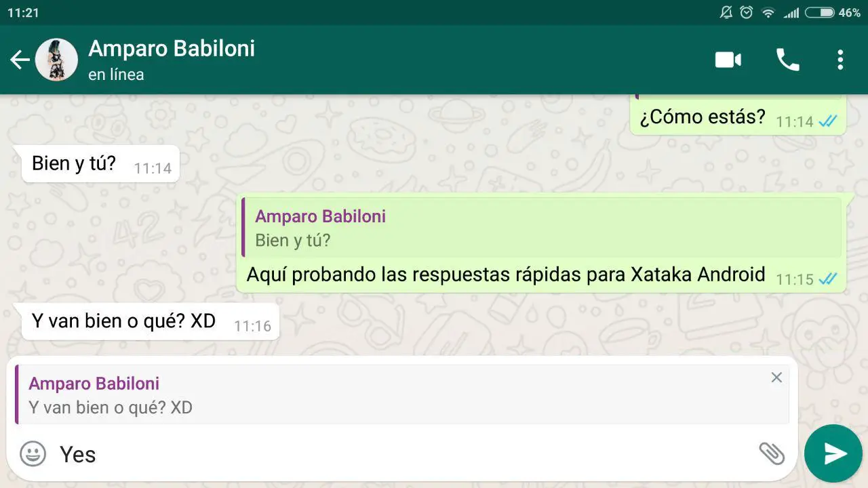Open contact info via Amparo Babiloni's name
868x488 pixels.
click(172, 48)
